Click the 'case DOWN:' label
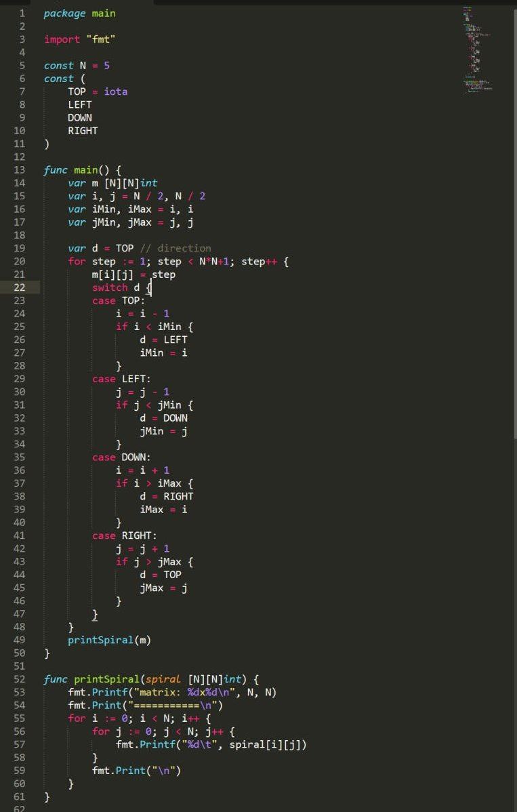 point(121,458)
